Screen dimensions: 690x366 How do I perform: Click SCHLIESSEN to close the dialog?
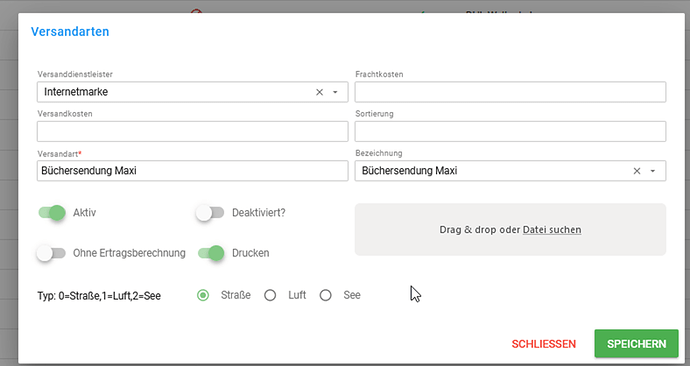(544, 344)
